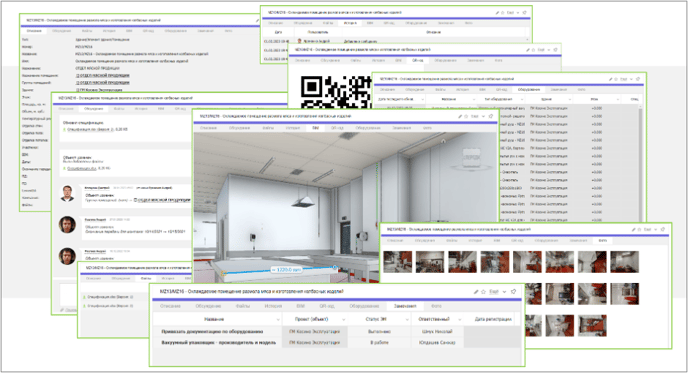Click pin icon in the equipment table window
Screen dimensions: 688x373
(638, 79)
